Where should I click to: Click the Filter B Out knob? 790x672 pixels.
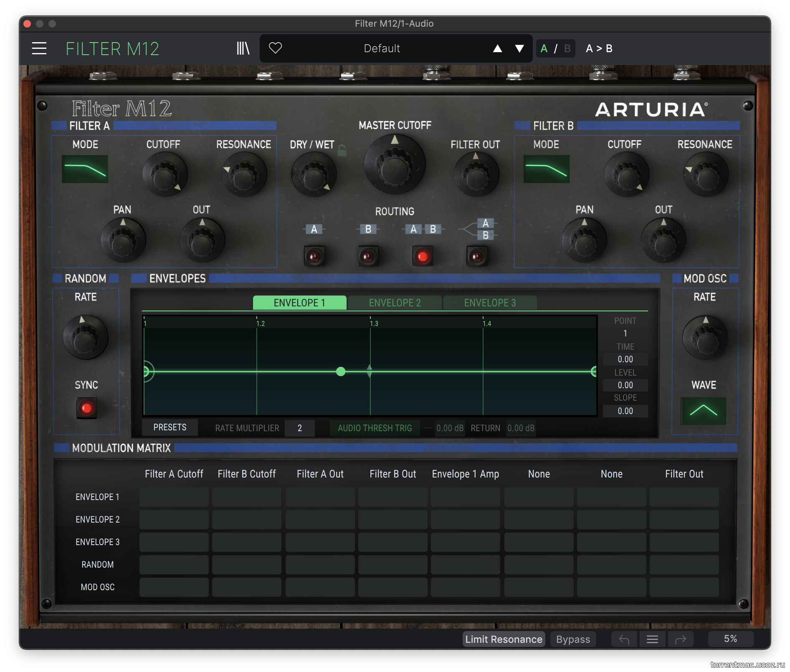coord(663,240)
